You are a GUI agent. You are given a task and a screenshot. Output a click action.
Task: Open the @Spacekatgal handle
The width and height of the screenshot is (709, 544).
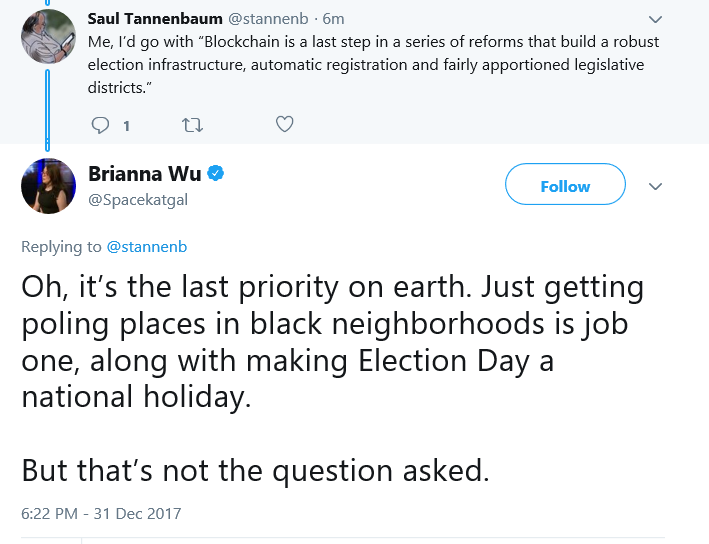click(138, 199)
